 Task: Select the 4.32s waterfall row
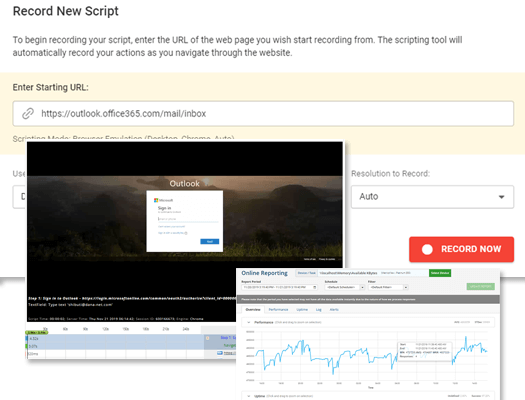click(131, 338)
